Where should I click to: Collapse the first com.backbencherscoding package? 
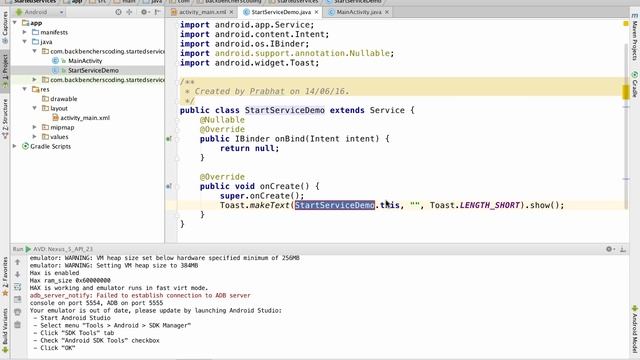coord(35,51)
